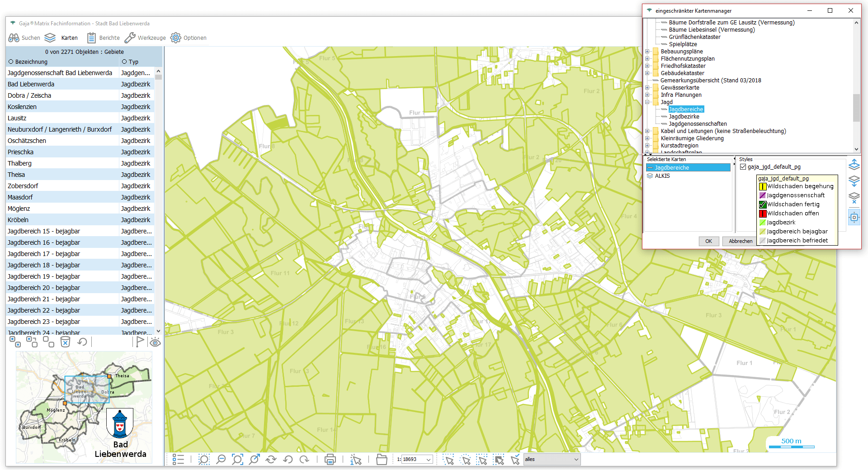Screen dimensions: 868x470
Task: Select the Typ radio button header
Action: (124, 62)
